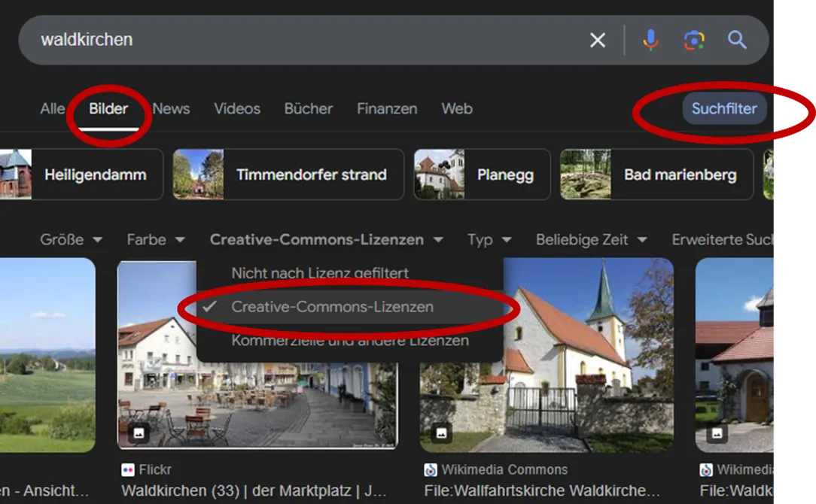Open the Größe filter dropdown
The width and height of the screenshot is (816, 504).
tap(72, 239)
